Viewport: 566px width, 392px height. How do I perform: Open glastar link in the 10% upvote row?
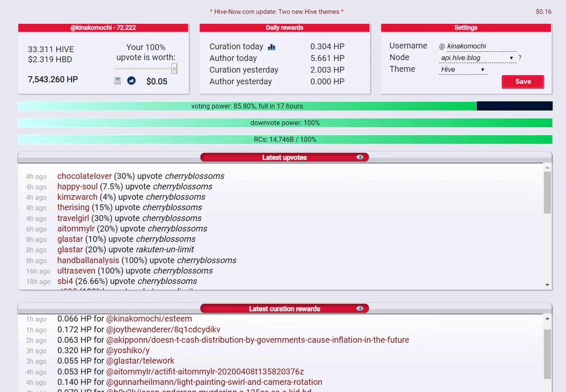[x=70, y=239]
